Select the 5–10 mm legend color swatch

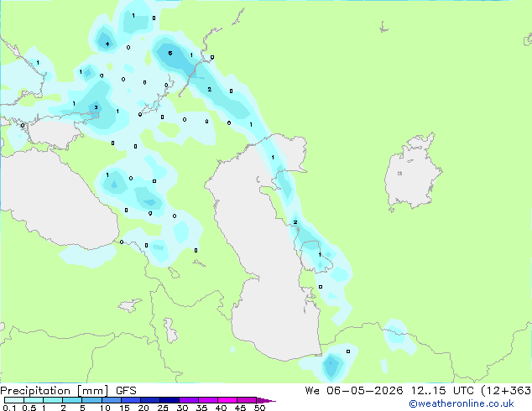pos(91,400)
